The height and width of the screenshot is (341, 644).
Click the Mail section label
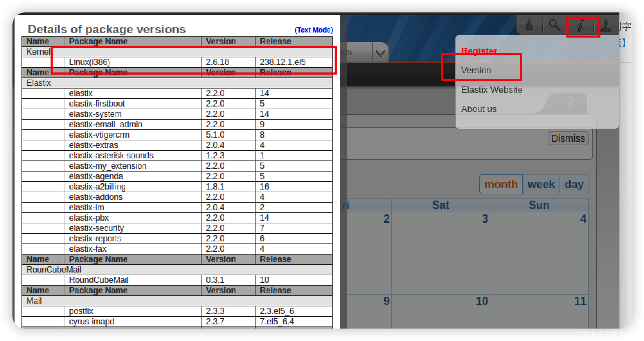(x=34, y=301)
